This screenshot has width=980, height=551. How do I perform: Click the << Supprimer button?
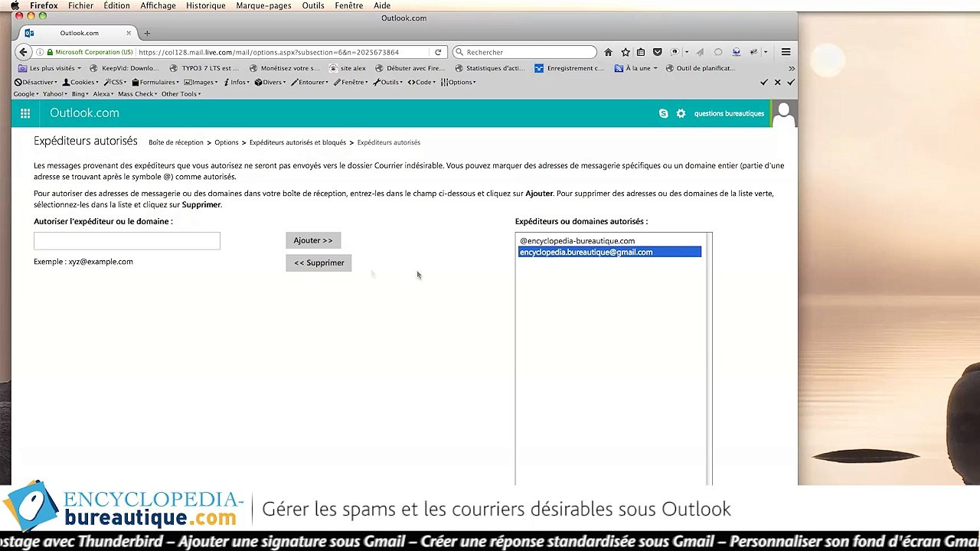(318, 262)
